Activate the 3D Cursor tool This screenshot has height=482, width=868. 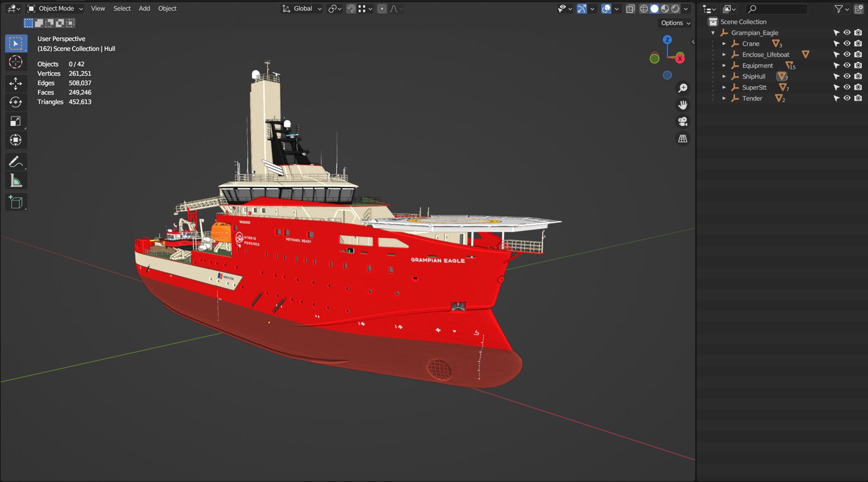(x=16, y=62)
